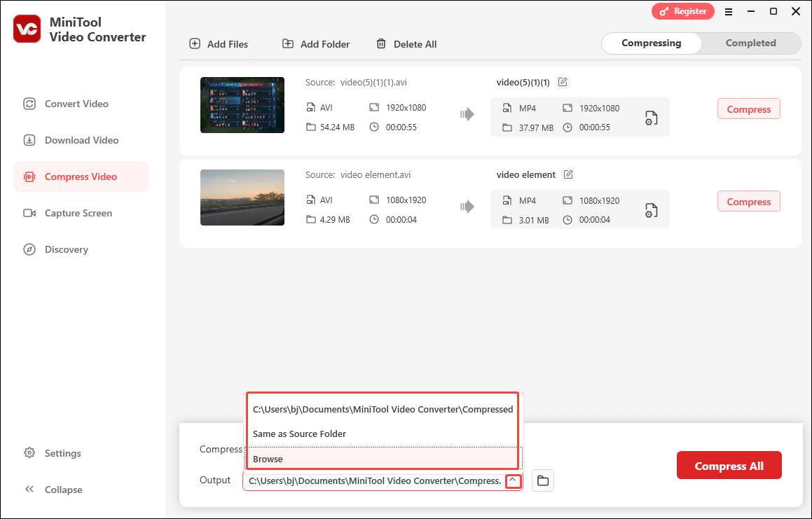This screenshot has height=519, width=812.
Task: Click the conversion arrow of video(5)(1)(1)
Action: click(x=467, y=114)
